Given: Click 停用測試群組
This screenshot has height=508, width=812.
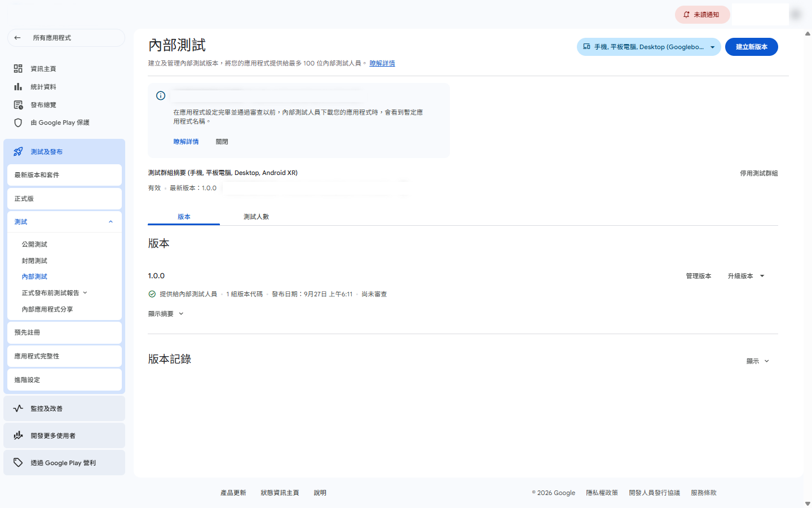Looking at the screenshot, I should point(759,173).
